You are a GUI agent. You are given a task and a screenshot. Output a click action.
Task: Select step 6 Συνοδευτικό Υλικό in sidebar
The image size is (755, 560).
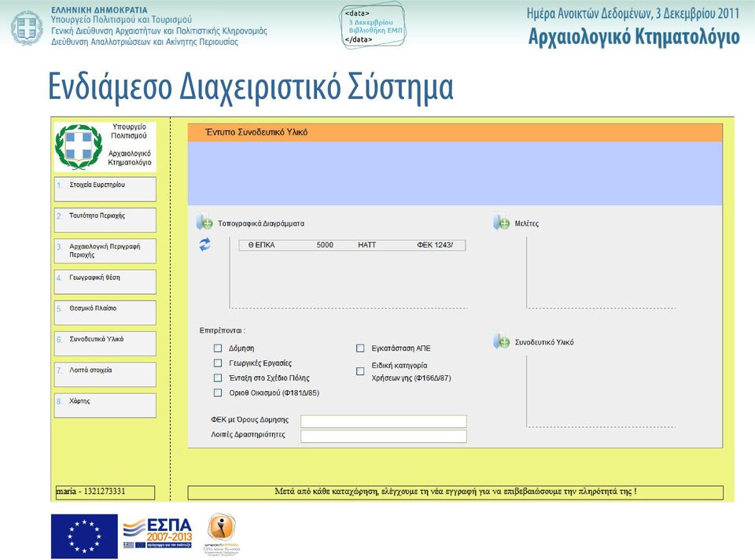pyautogui.click(x=105, y=344)
